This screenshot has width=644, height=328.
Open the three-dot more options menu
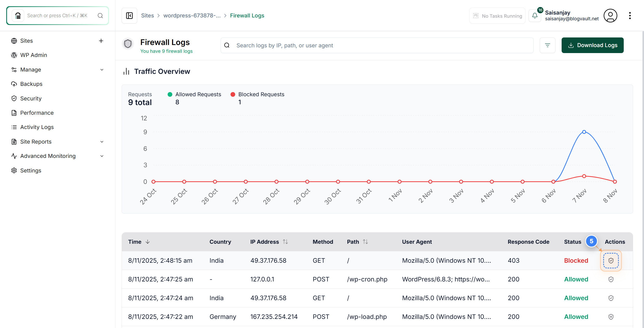click(x=630, y=16)
